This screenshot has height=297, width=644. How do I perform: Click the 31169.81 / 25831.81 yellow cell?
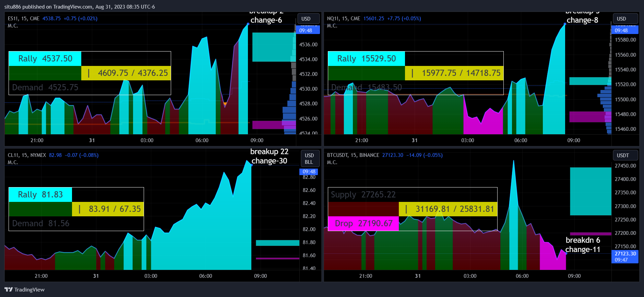[x=448, y=209]
